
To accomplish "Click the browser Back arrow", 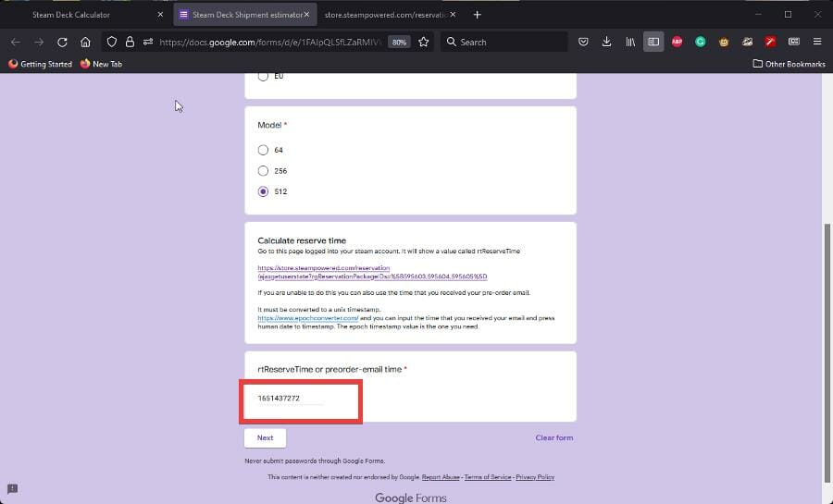I will tap(16, 42).
